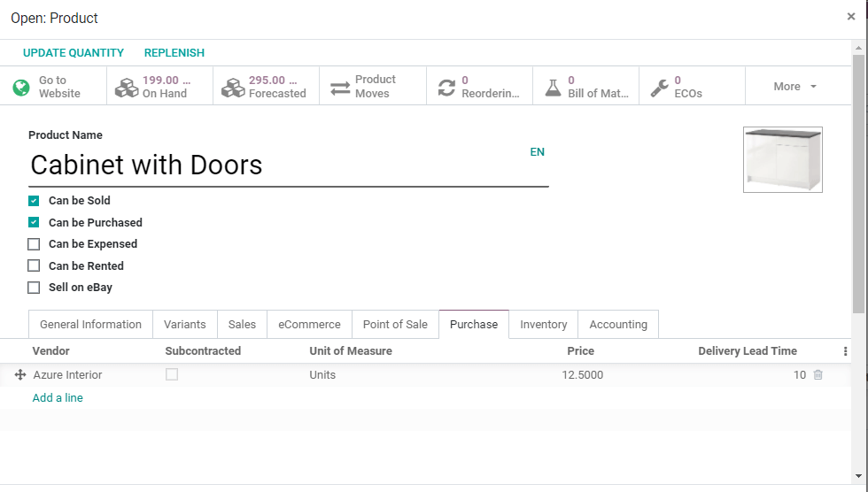Sort by Vendor column header
This screenshot has height=492, width=868.
point(51,351)
